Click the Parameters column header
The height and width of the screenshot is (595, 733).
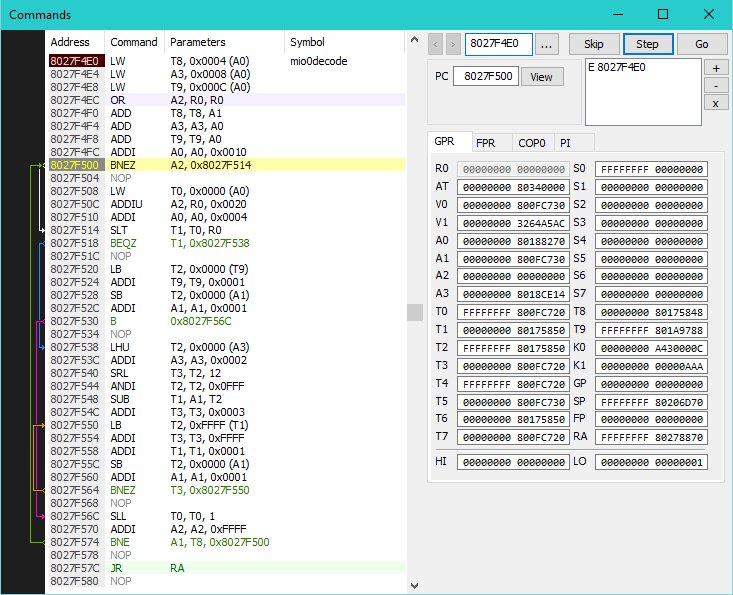pos(224,42)
